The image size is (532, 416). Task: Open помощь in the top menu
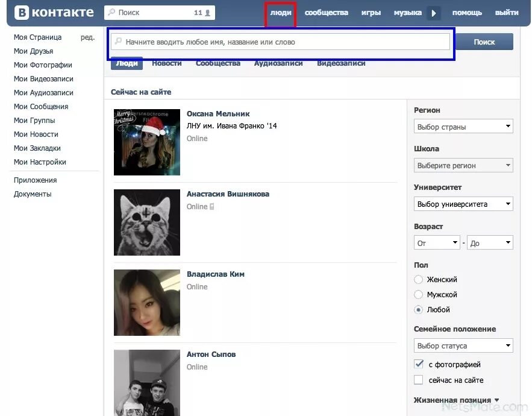point(467,13)
